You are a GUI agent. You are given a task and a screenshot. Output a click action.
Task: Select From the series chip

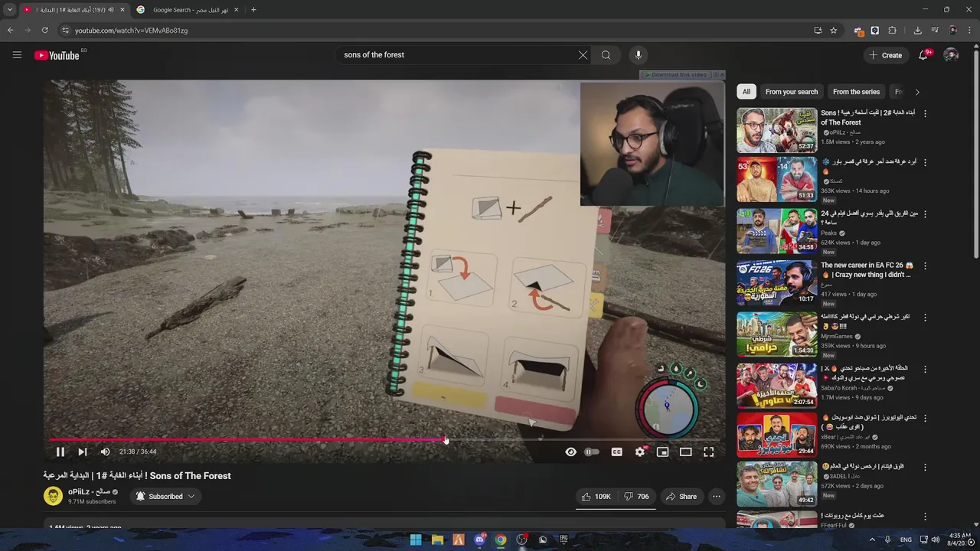coord(856,92)
